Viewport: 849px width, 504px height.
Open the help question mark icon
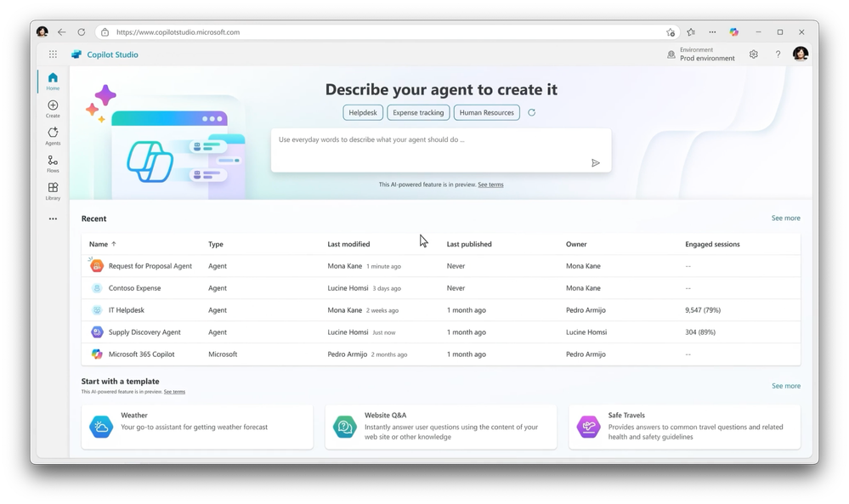[x=778, y=54]
